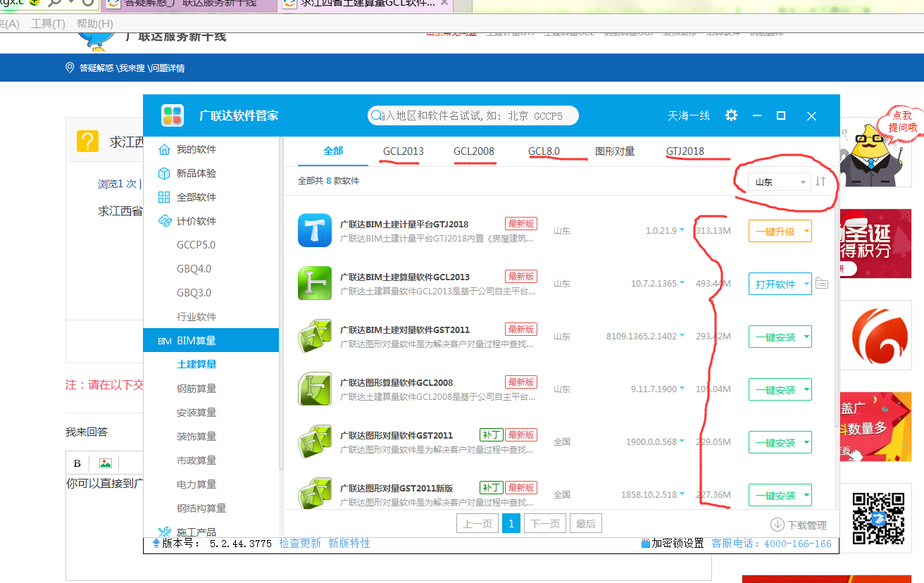Open 我的软件 home section
Screen dimensions: 924x583
(187, 149)
